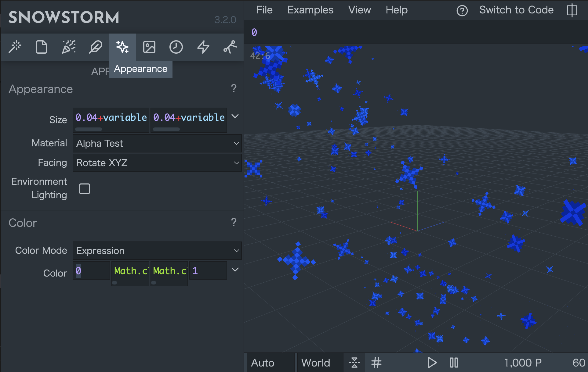Open the Examples menu
The width and height of the screenshot is (588, 372).
[310, 10]
